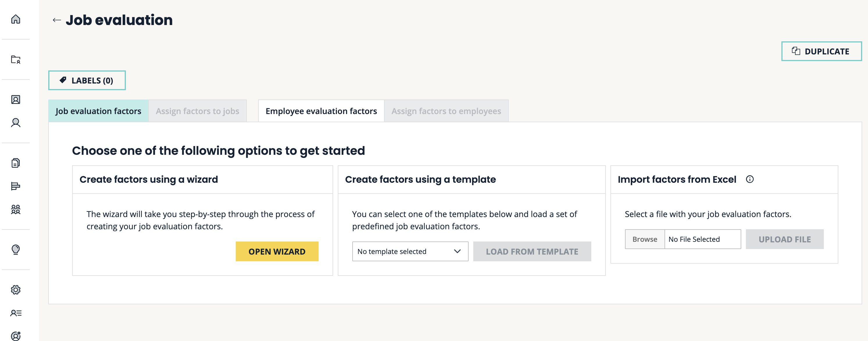Viewport: 868px width, 341px height.
Task: Open settings gear icon in sidebar
Action: pos(15,290)
